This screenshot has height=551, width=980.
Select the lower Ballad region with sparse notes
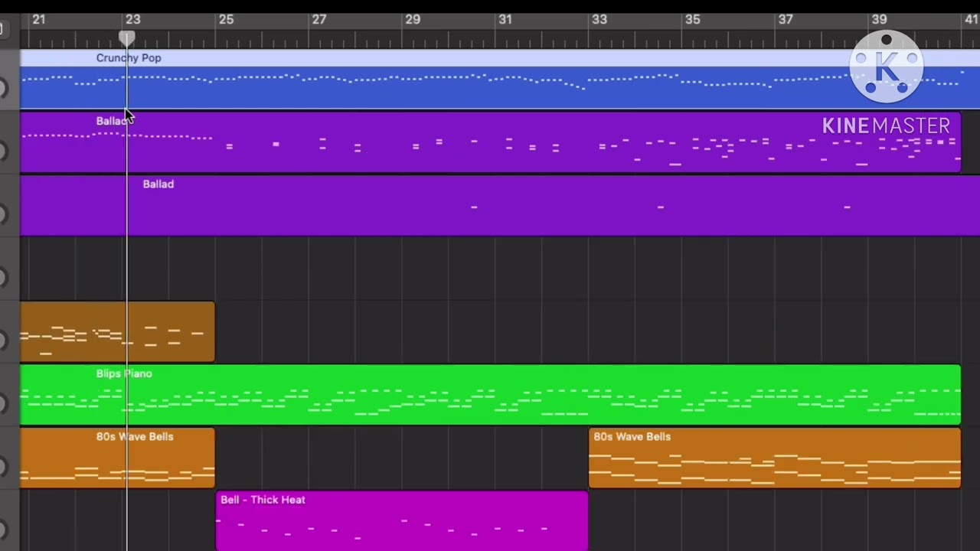coord(500,205)
